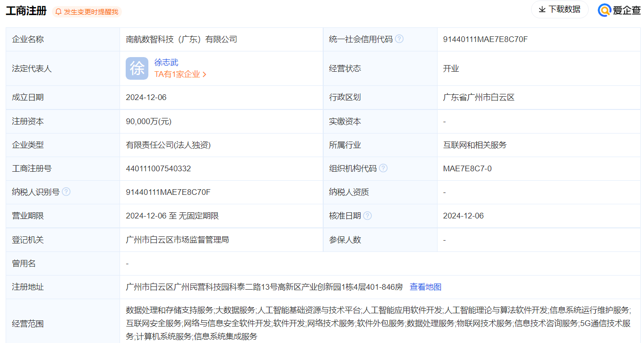Click 查看地图 link
The height and width of the screenshot is (343, 644).
(425, 287)
